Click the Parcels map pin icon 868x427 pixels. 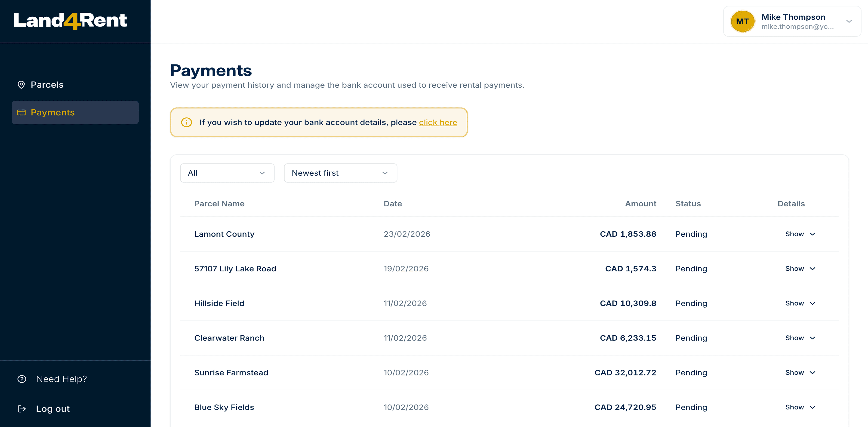click(x=21, y=85)
